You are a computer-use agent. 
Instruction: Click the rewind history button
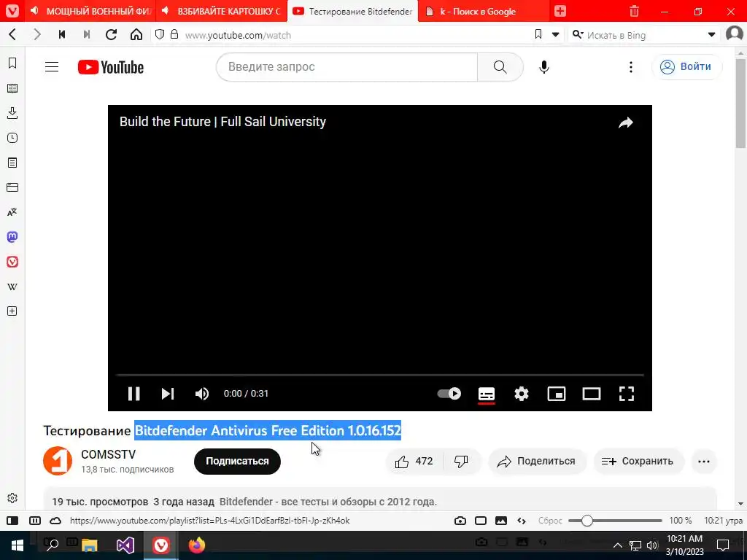coord(62,35)
